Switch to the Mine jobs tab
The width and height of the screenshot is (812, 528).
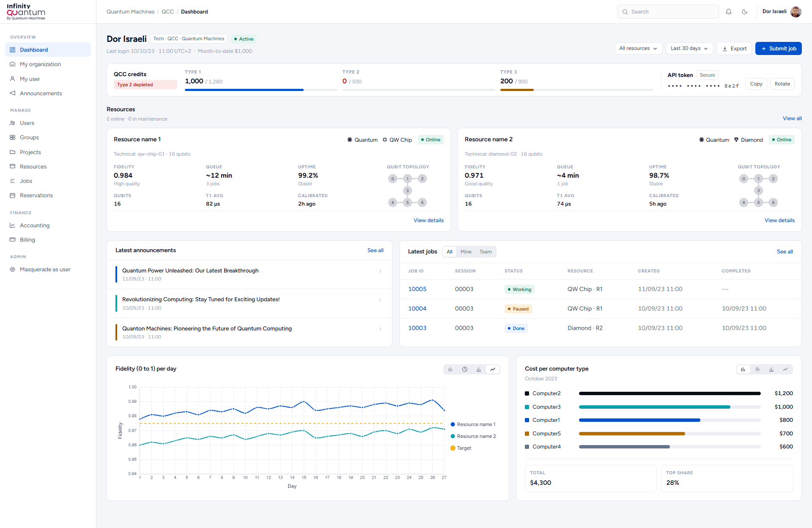tap(466, 252)
